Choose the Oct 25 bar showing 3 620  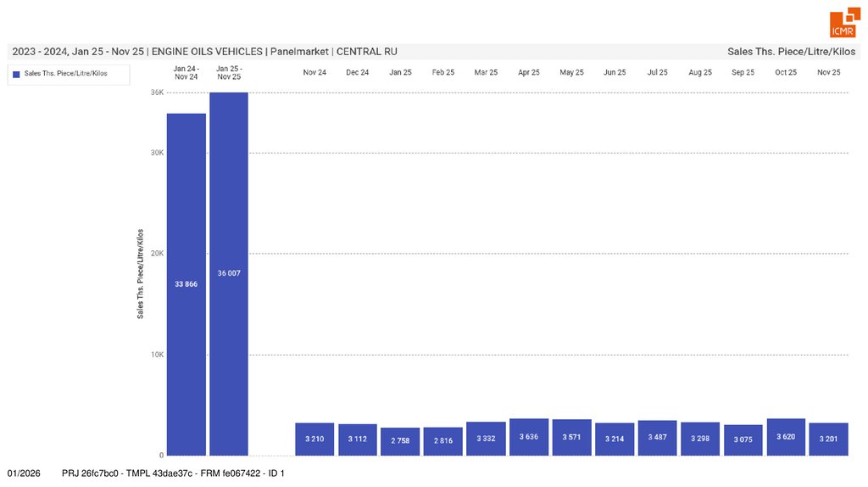tap(786, 437)
